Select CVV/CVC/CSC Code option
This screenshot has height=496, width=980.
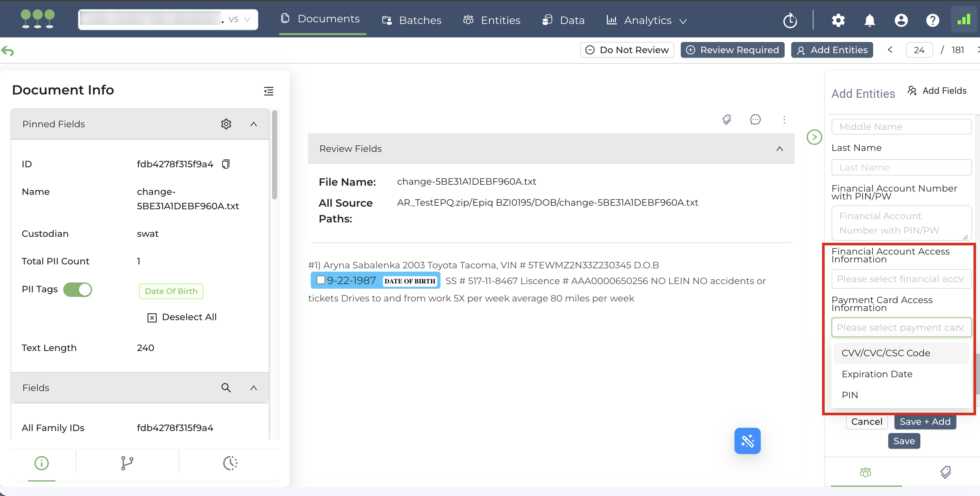pyautogui.click(x=886, y=353)
